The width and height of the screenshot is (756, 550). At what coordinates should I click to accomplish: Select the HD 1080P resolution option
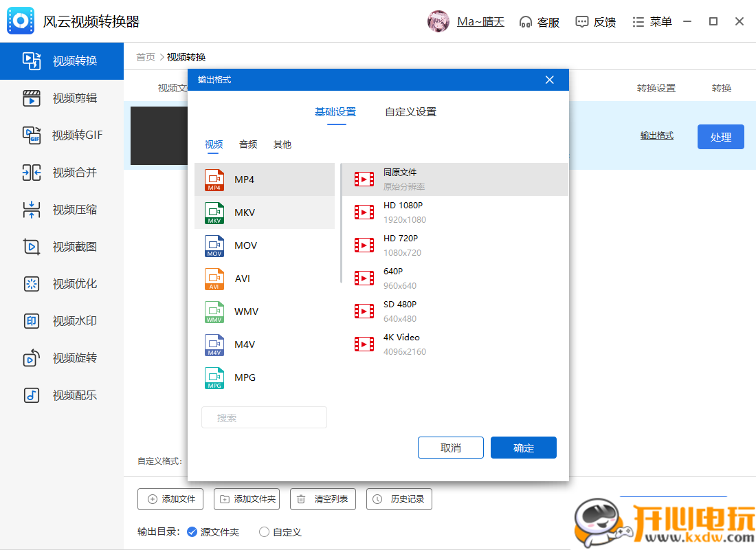401,210
